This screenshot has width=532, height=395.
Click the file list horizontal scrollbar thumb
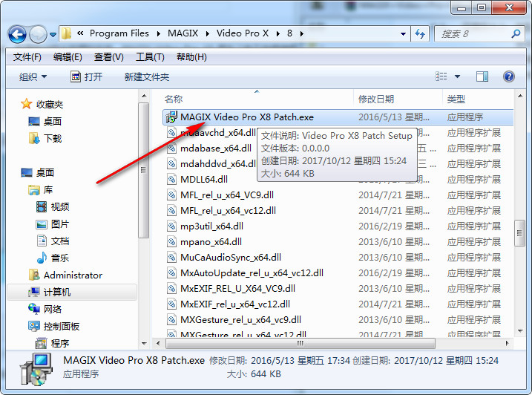[301, 343]
